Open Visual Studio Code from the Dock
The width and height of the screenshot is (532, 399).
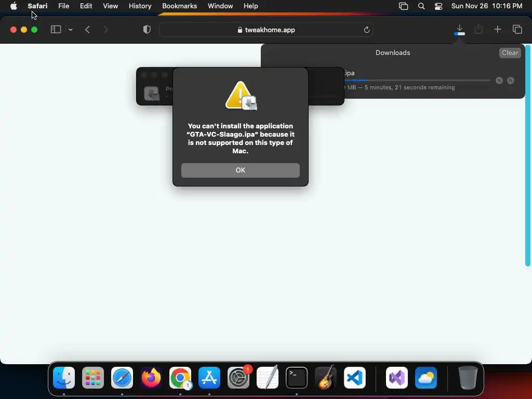(x=354, y=378)
